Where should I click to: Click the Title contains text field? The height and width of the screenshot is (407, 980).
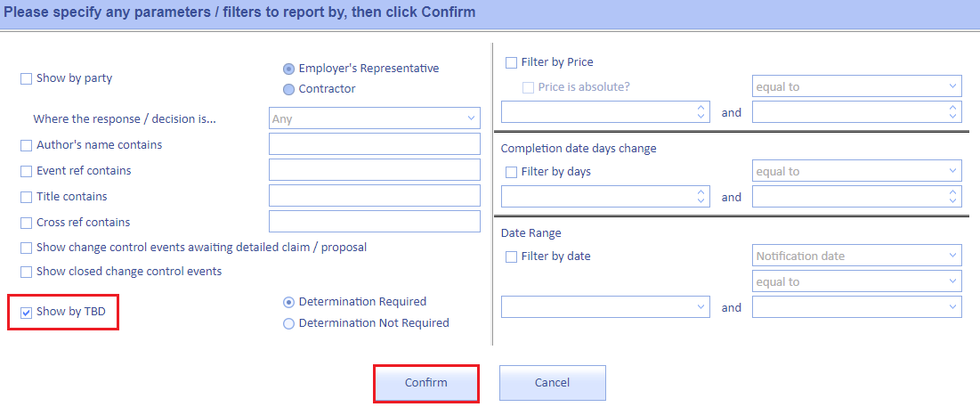pos(374,196)
